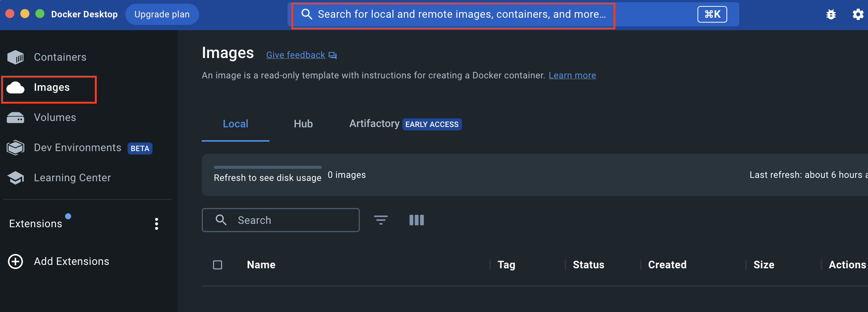Switch to the Local tab

pos(236,124)
